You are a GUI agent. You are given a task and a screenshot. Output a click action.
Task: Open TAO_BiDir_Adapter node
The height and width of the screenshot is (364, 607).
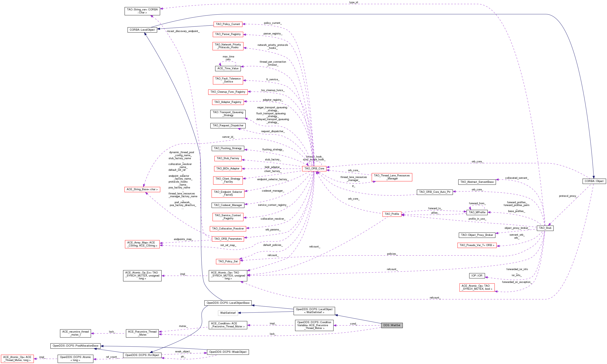[x=228, y=169]
